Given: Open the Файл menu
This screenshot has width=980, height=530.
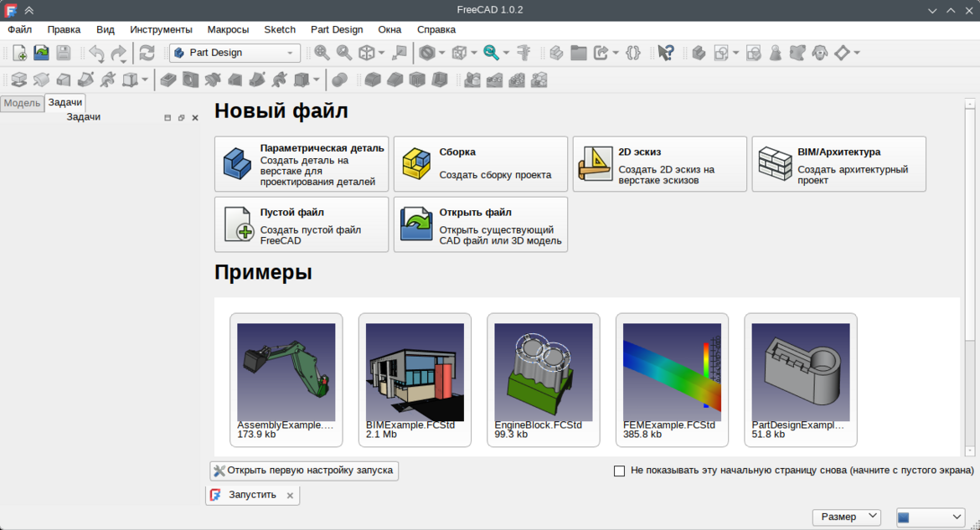Looking at the screenshot, I should pyautogui.click(x=19, y=29).
